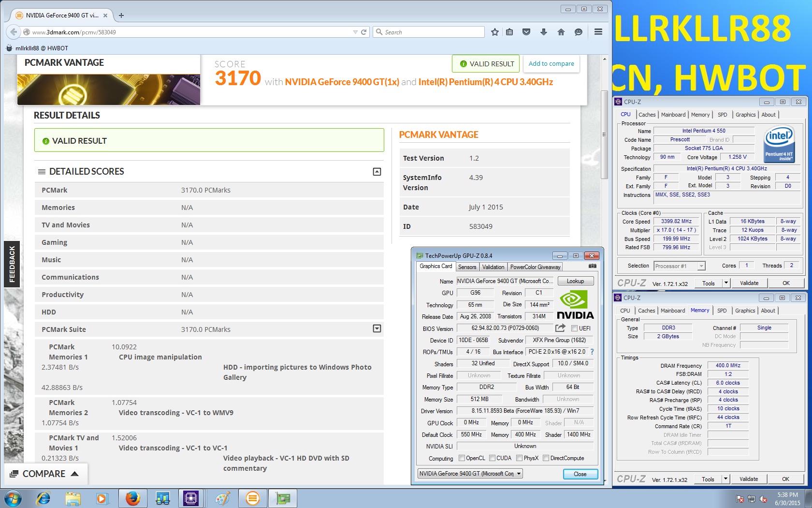This screenshot has width=812, height=508.
Task: Open the Firefox hamburger menu
Action: 598,32
